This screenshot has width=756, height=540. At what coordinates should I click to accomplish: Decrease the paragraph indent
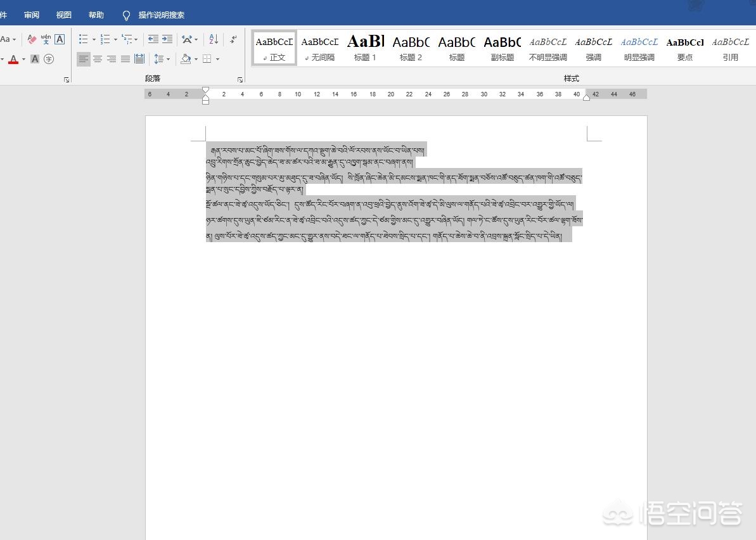click(153, 39)
